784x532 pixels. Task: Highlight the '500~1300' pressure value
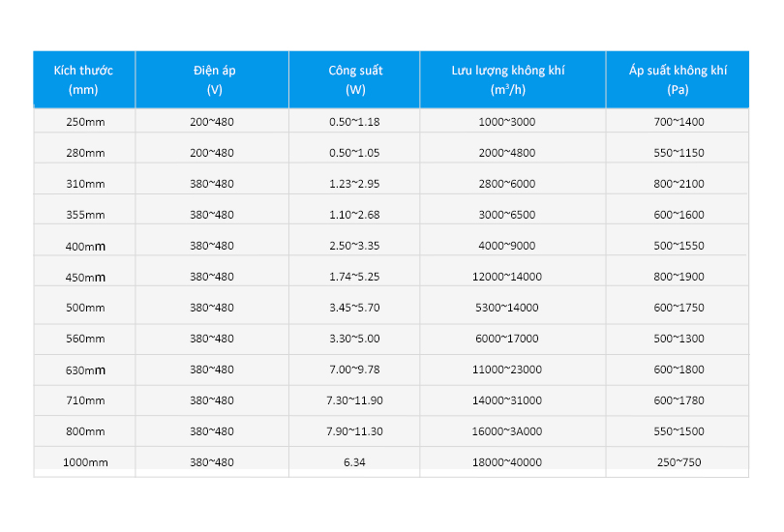click(x=679, y=339)
